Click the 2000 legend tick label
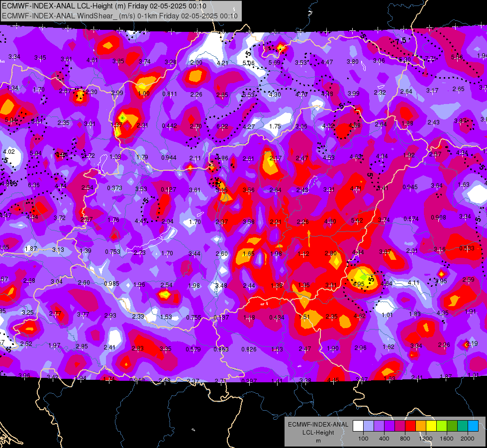 [468, 439]
